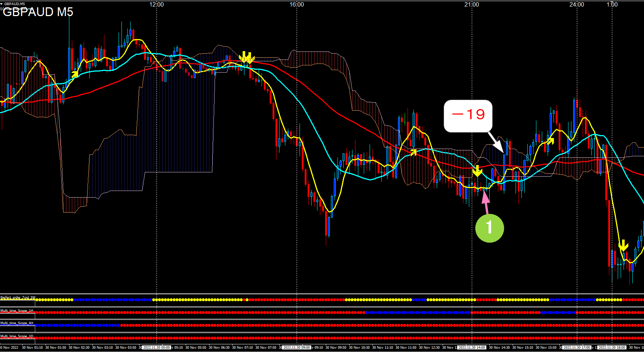Click the 30 Nov 14:30 axis label
Image resolution: width=644 pixels, height=352 pixels.
(499, 348)
